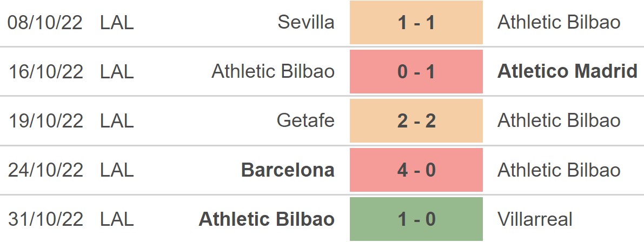
Task: Open the Sevilla team link
Action: 306,22
